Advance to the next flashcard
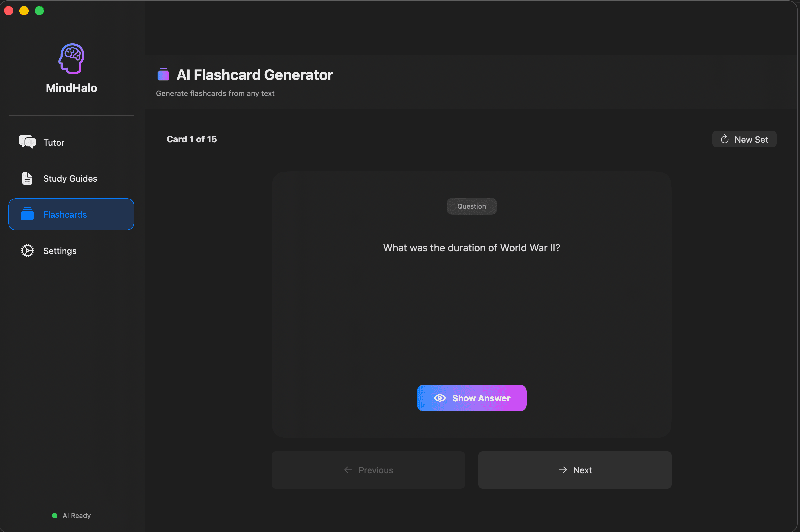 pyautogui.click(x=574, y=470)
